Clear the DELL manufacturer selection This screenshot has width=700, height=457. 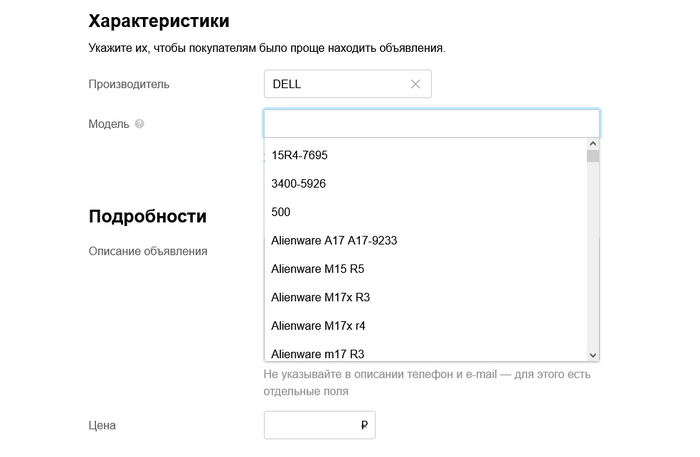(415, 84)
